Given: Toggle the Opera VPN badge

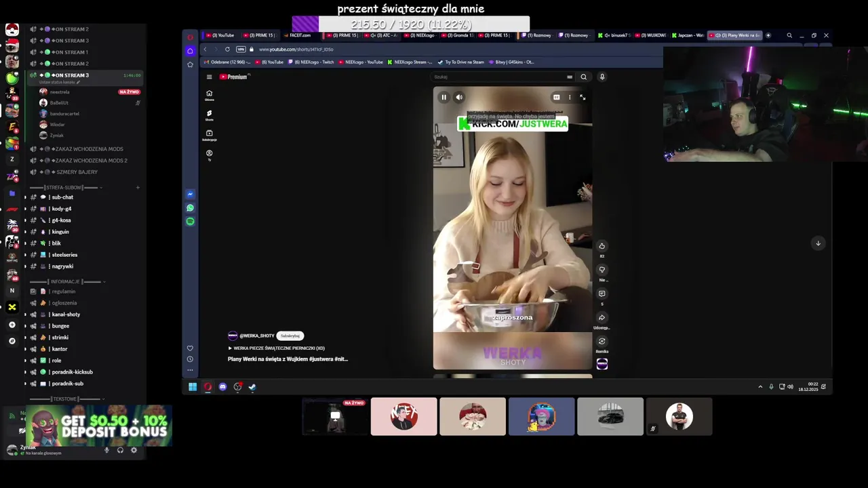Looking at the screenshot, I should click(241, 49).
